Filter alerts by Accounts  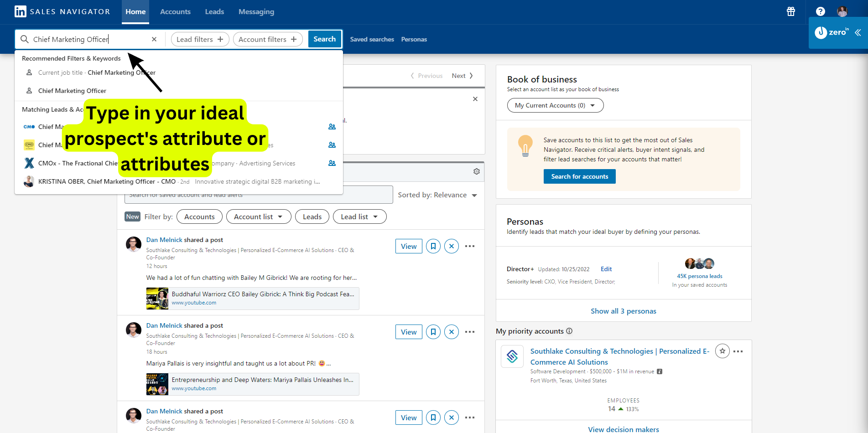pyautogui.click(x=199, y=217)
